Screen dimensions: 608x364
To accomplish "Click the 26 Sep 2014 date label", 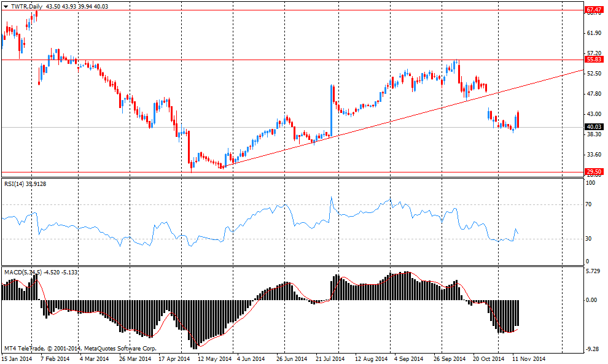I will pyautogui.click(x=450, y=359).
